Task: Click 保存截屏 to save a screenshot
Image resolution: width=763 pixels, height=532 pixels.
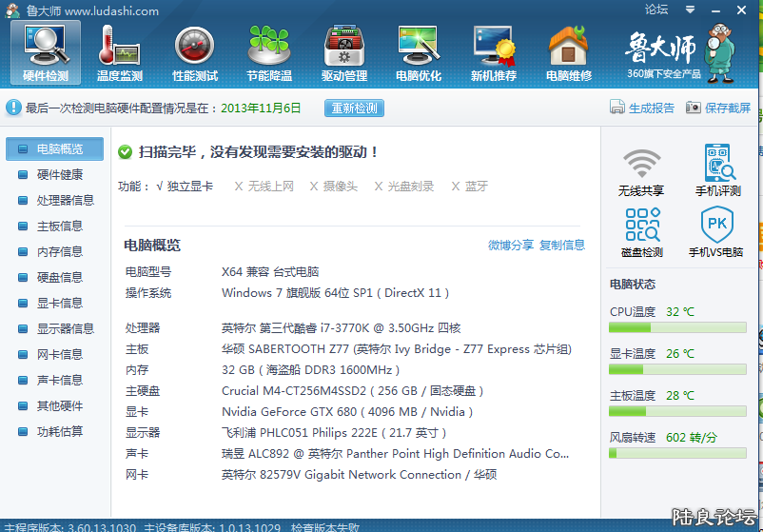Action: point(719,108)
